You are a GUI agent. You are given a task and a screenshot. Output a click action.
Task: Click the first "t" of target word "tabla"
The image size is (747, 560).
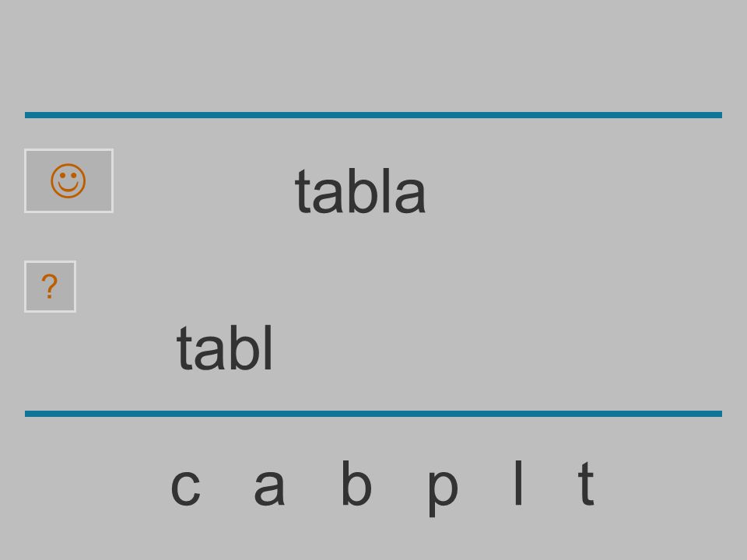303,192
